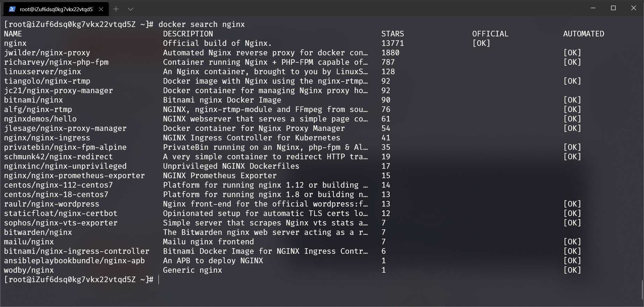
Task: Click the official [OK] marker for nginx
Action: [x=481, y=43]
